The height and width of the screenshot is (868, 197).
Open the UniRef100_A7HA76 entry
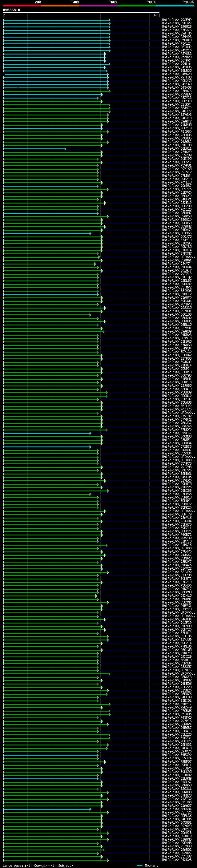pyautogui.click(x=177, y=91)
